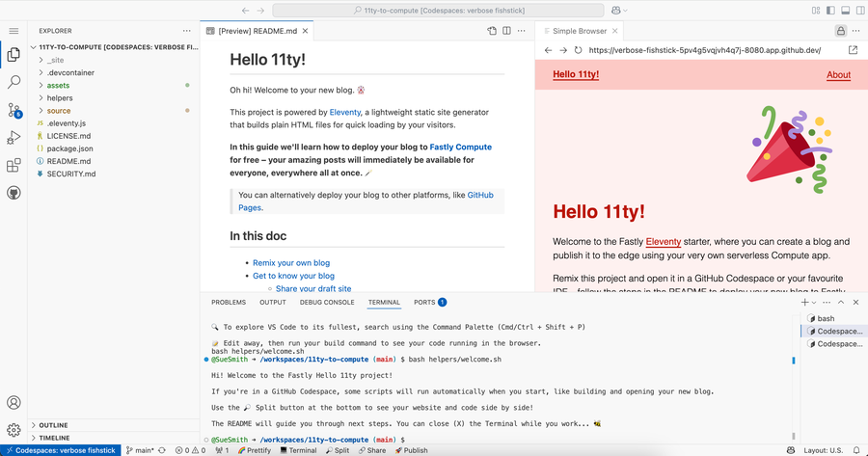The width and height of the screenshot is (868, 456).
Task: Toggle the bottom panel visibility
Action: coord(845,11)
